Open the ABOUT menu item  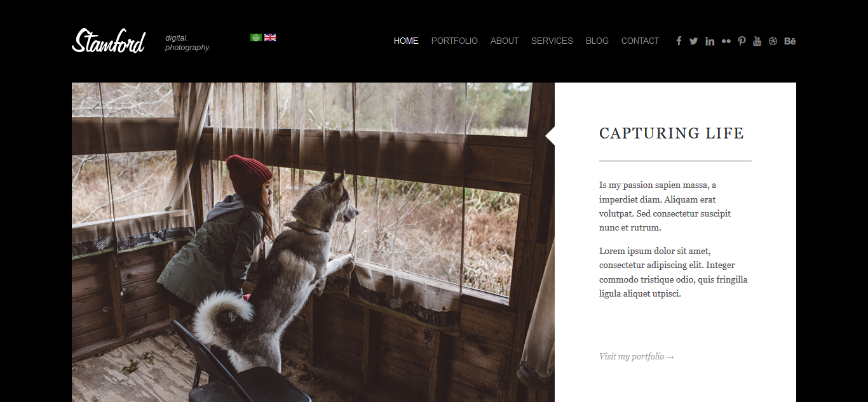point(505,41)
